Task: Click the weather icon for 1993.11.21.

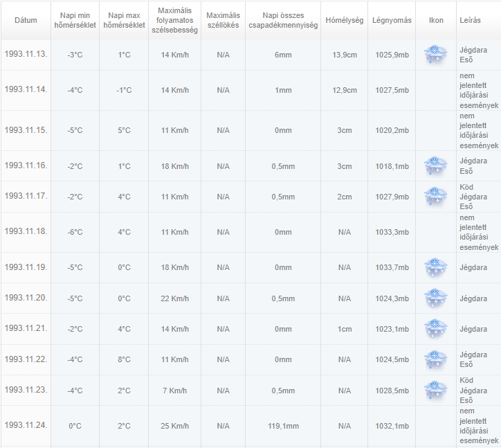Action: point(435,329)
